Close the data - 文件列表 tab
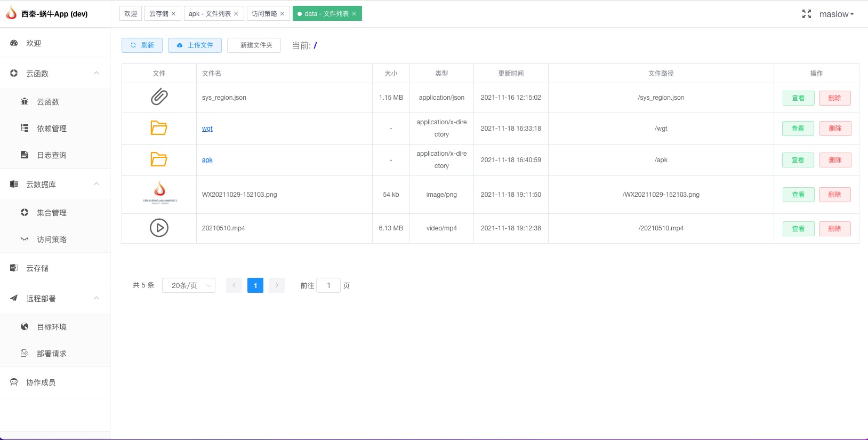The image size is (868, 440). tap(354, 14)
